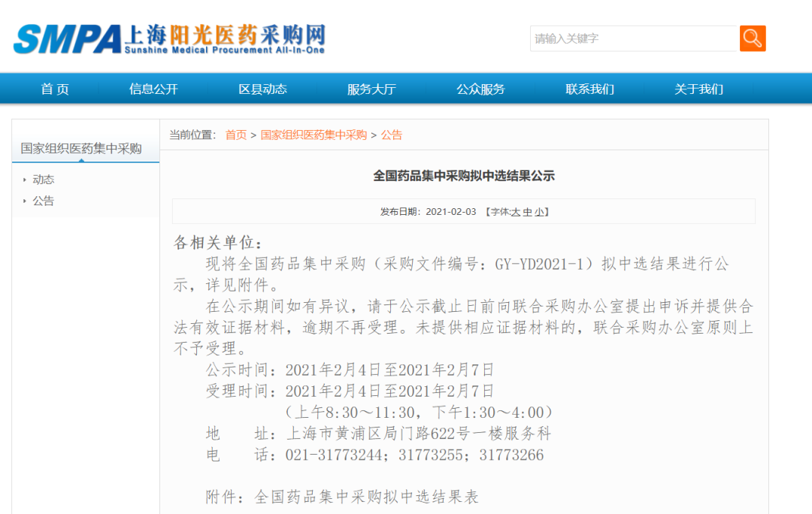Open the 首页 navigation menu item
Screen dimensions: 812x514
[55, 89]
